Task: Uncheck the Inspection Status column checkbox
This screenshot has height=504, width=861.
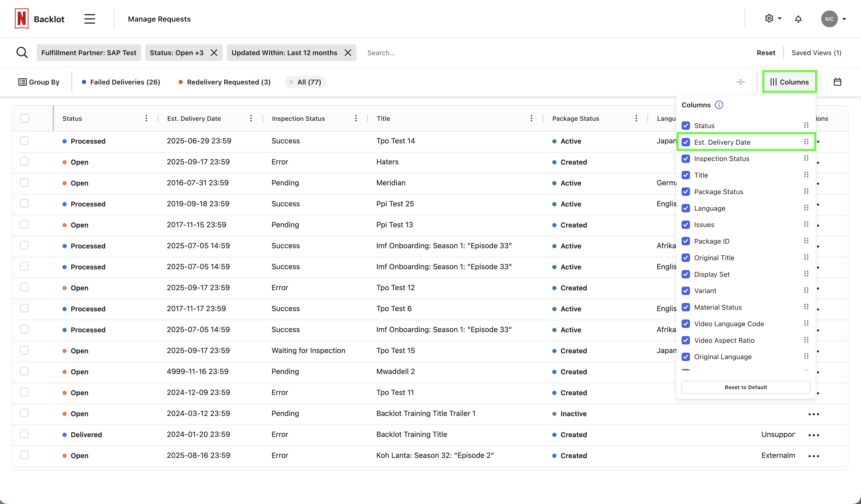Action: pyautogui.click(x=686, y=158)
